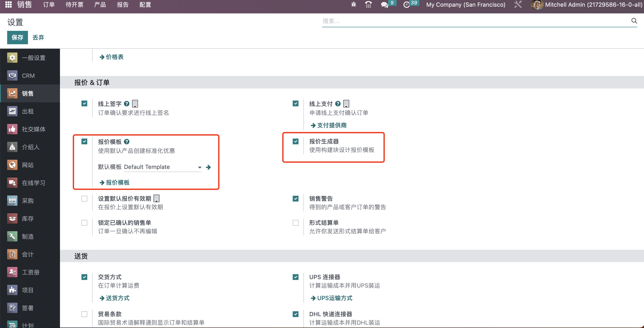
Task: Toggle the 报价模板 checkbox
Action: [x=85, y=141]
